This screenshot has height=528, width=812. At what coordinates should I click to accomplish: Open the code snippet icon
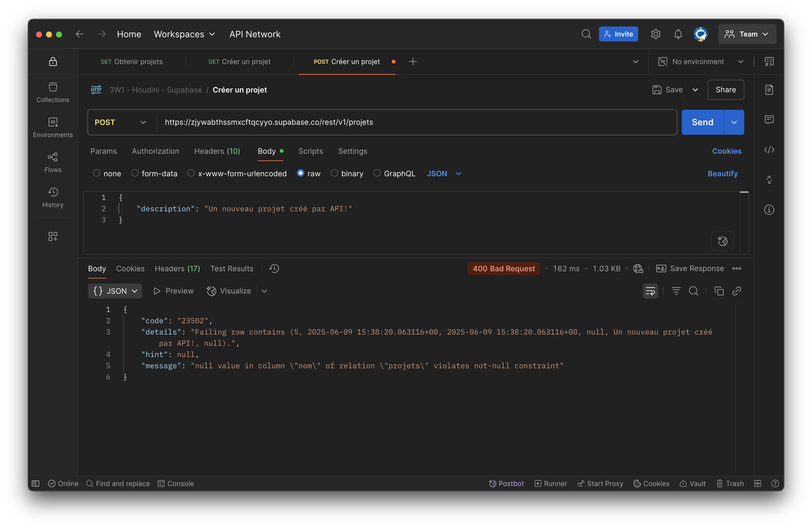(769, 150)
